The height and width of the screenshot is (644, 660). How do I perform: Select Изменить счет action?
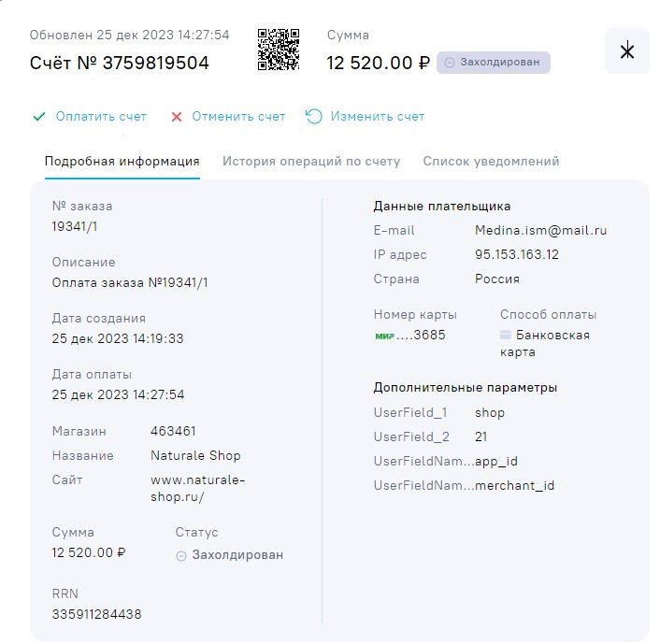pyautogui.click(x=377, y=117)
